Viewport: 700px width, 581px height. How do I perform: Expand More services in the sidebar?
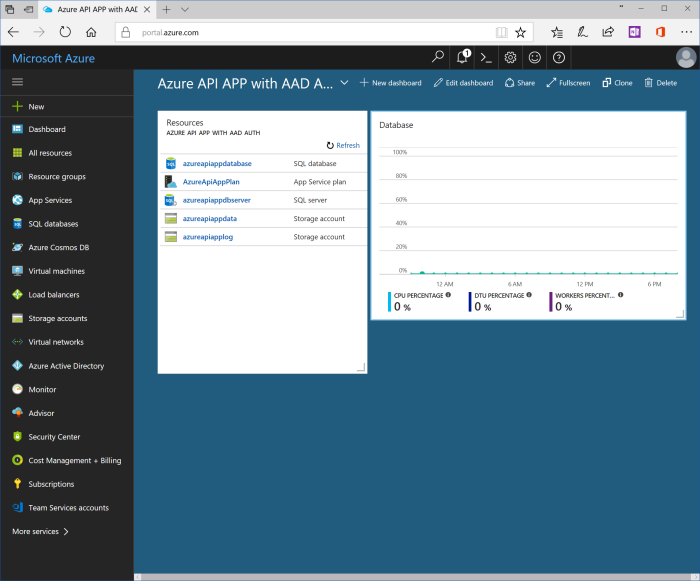pos(41,531)
